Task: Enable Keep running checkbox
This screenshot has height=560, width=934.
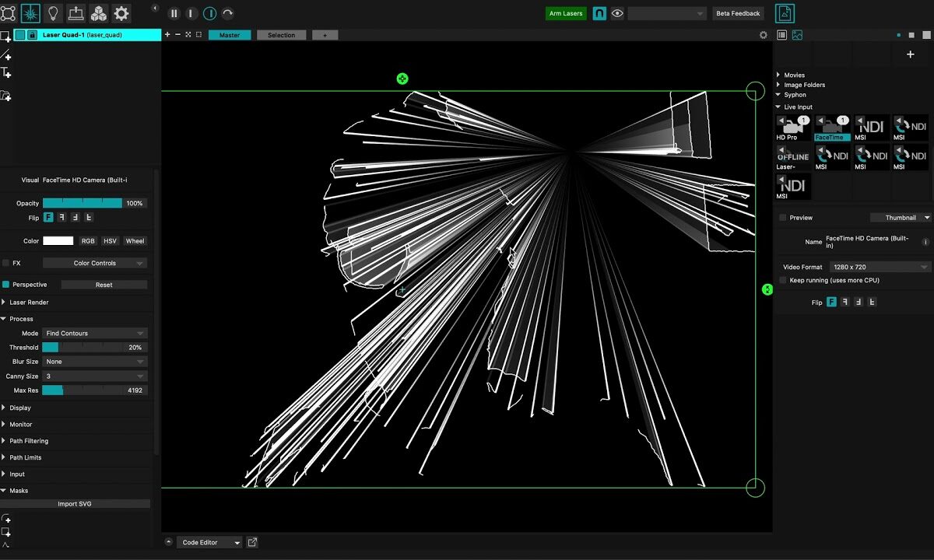Action: [783, 280]
